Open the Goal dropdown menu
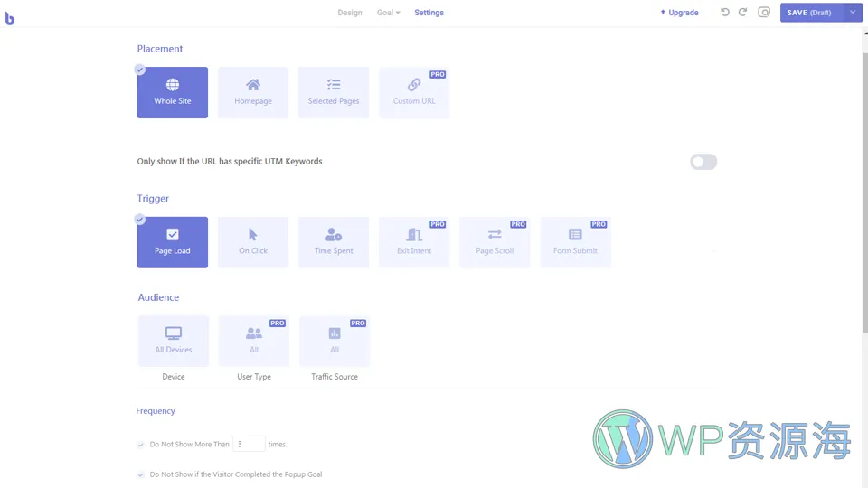The image size is (868, 488). tap(388, 13)
